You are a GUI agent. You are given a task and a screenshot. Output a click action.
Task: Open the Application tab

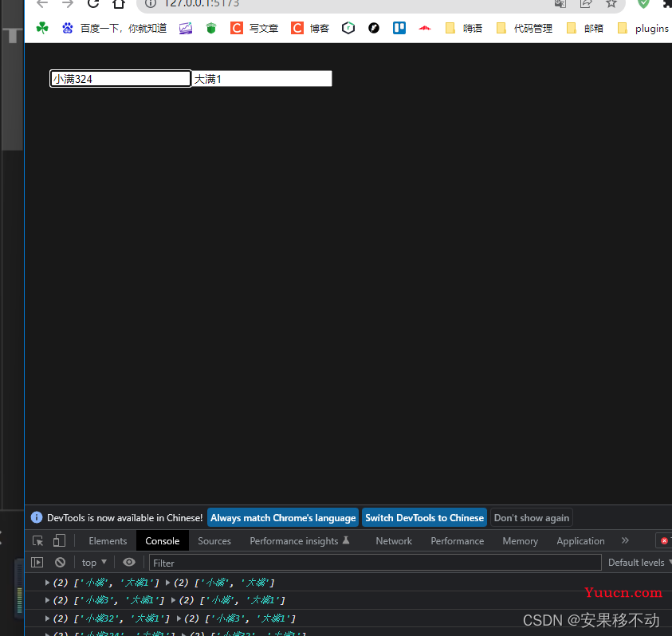(580, 541)
